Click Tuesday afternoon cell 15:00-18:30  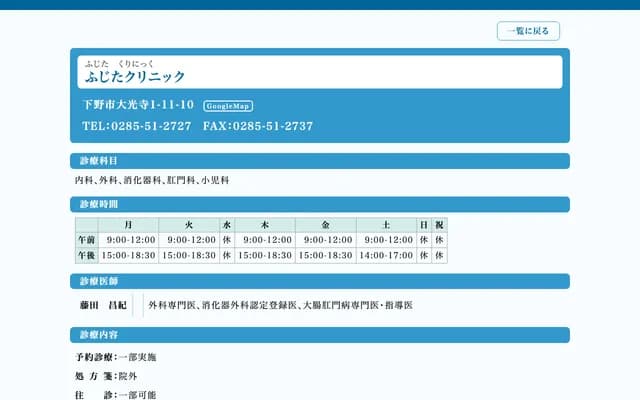189,256
